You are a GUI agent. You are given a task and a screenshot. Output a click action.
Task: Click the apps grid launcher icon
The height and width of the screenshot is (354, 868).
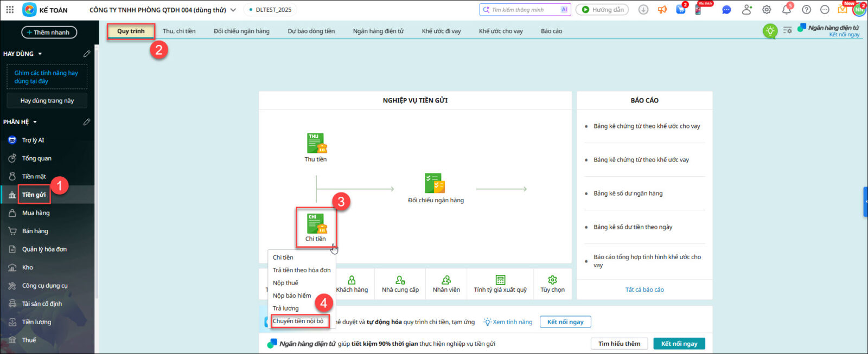pos(10,10)
